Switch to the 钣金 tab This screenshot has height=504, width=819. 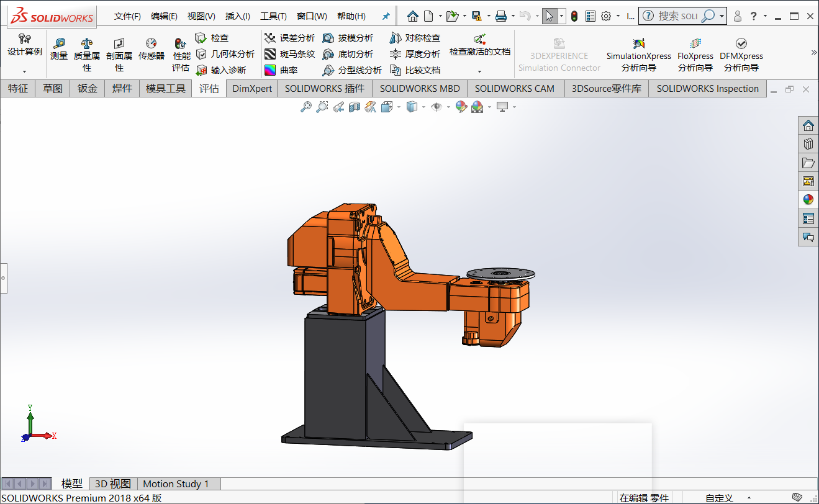pyautogui.click(x=87, y=89)
